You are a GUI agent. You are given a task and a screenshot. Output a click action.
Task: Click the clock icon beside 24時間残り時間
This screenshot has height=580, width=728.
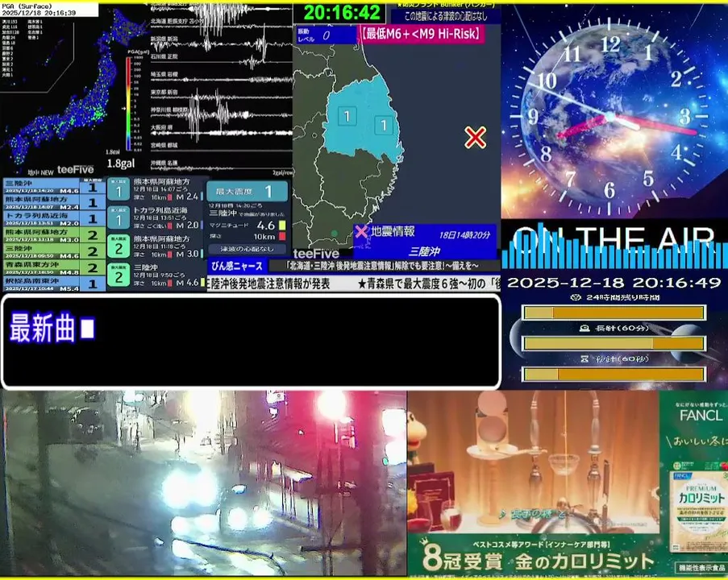(x=576, y=297)
